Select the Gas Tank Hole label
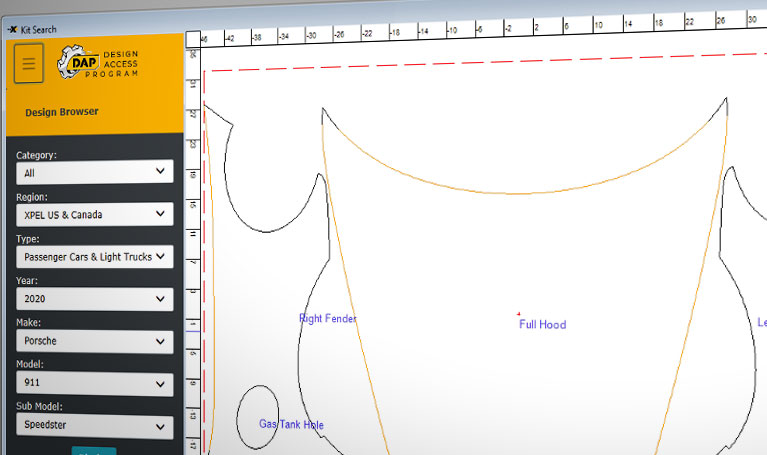Image resolution: width=767 pixels, height=455 pixels. (x=292, y=424)
